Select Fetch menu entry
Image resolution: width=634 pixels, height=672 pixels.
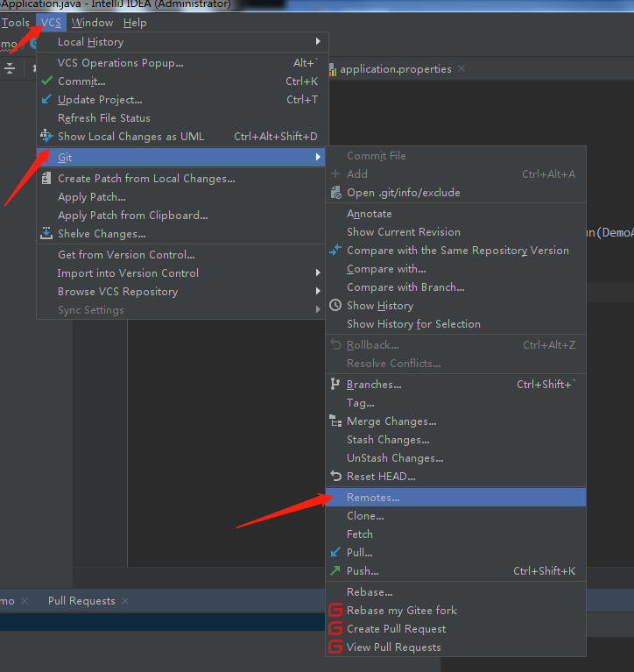tap(455, 534)
